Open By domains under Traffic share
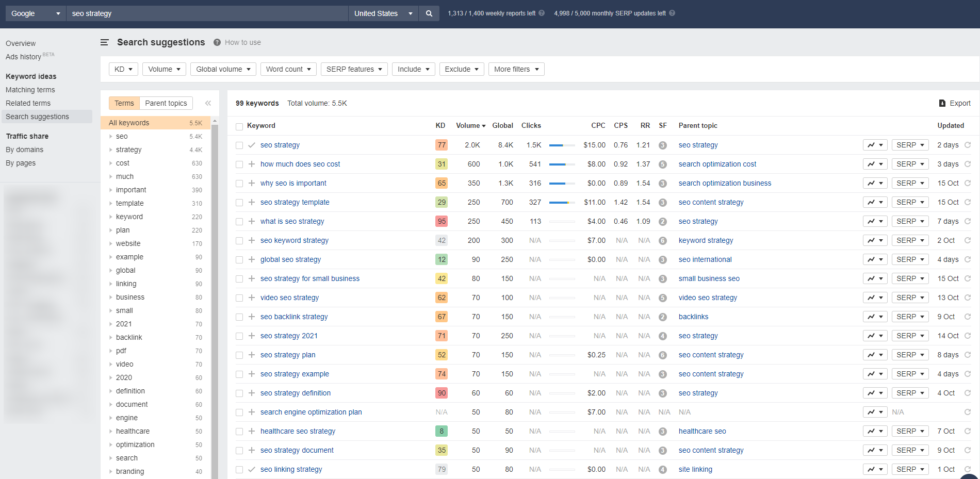Viewport: 980px width, 479px height. (x=25, y=150)
